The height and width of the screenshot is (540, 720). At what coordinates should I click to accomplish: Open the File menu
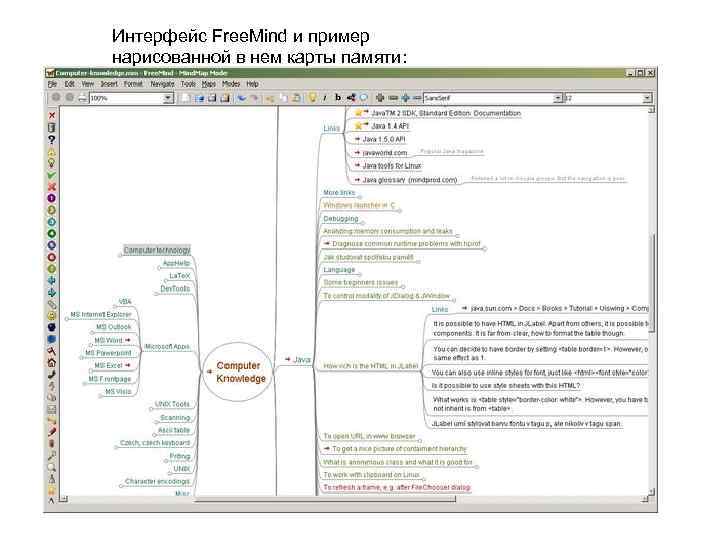52,84
